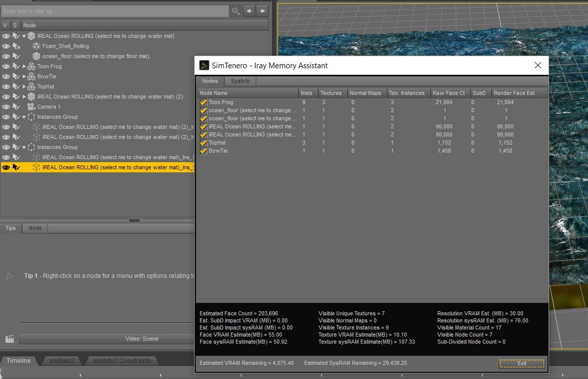The height and width of the screenshot is (379, 588).
Task: Expand the BowTie tree node
Action: click(x=24, y=76)
